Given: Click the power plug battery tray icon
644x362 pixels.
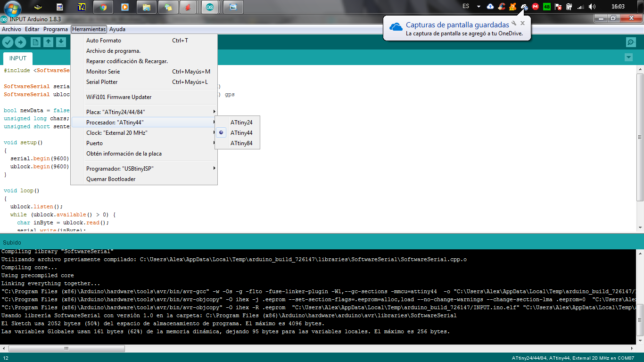Looking at the screenshot, I should tap(570, 7).
